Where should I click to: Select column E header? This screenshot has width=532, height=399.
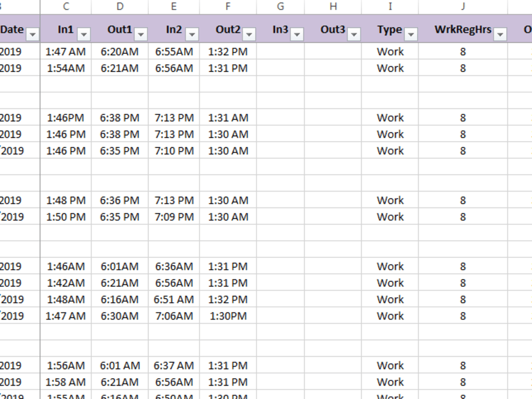pos(174,7)
